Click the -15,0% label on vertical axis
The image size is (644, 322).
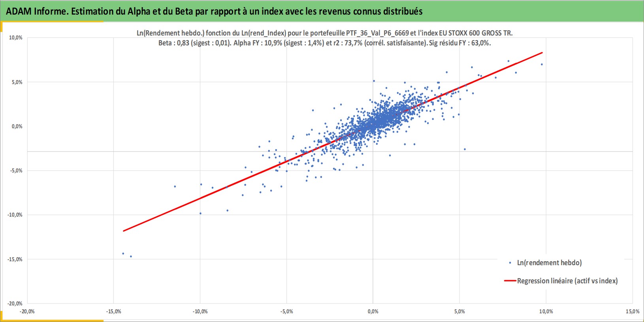[15, 259]
